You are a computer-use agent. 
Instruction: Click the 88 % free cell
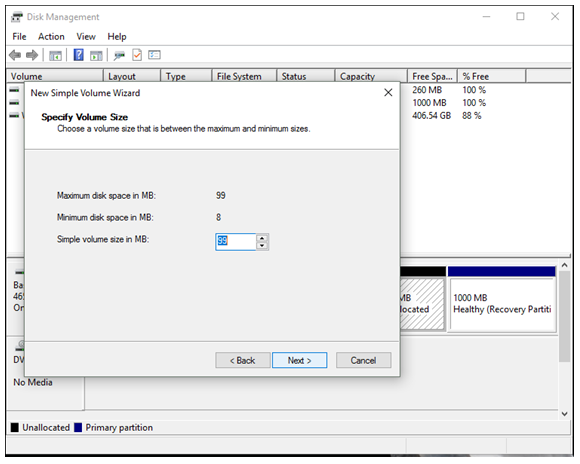pos(472,116)
